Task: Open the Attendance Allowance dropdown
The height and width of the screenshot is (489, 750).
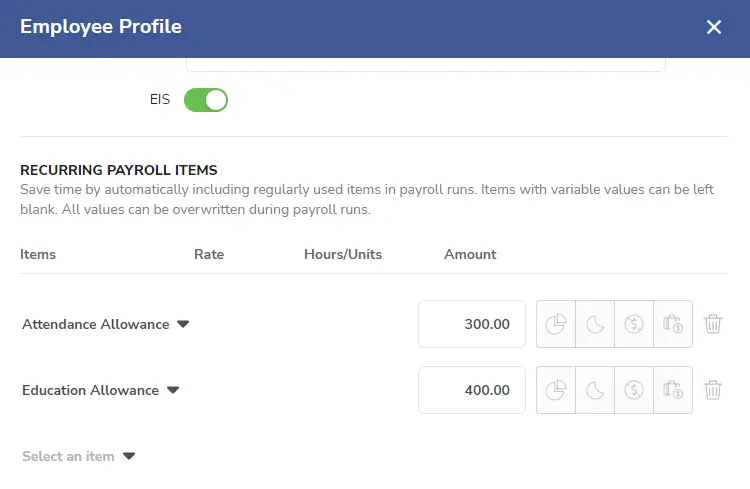Action: pyautogui.click(x=106, y=324)
